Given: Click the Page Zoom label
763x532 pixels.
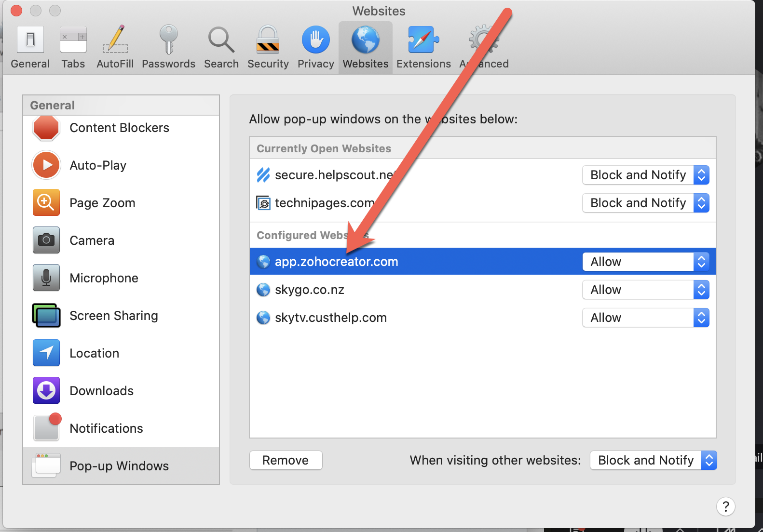Looking at the screenshot, I should pos(102,203).
